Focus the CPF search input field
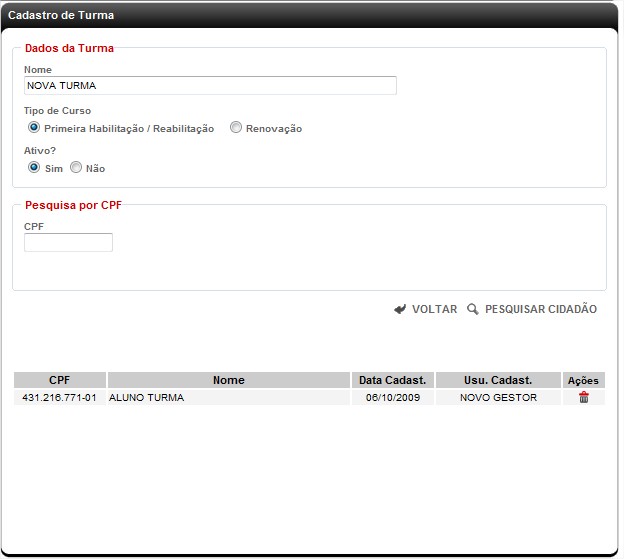Viewport: 624px width, 559px height. 68,243
